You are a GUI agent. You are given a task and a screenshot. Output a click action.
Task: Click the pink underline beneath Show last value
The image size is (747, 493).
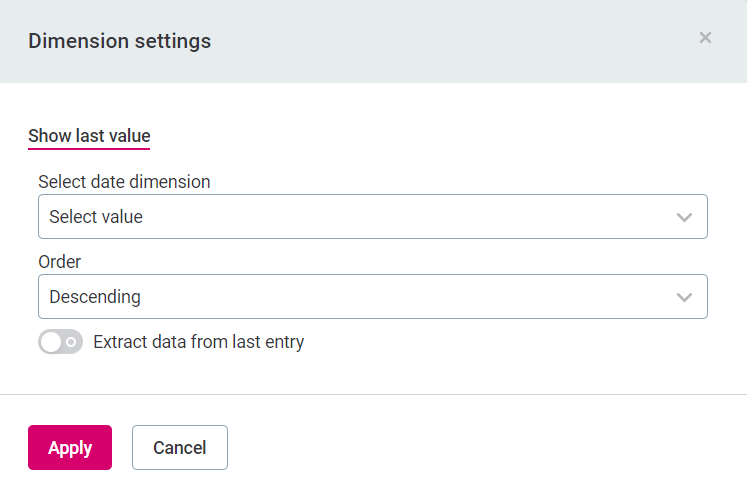click(89, 148)
